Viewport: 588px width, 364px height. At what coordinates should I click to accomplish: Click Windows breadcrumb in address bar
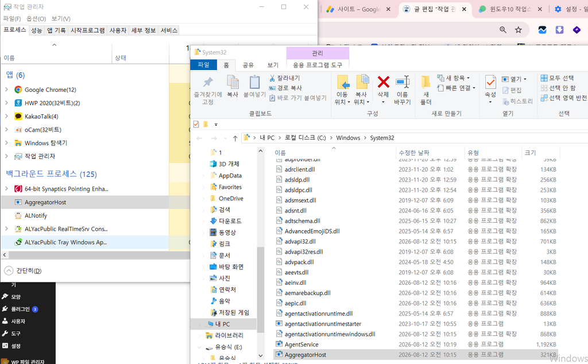(x=348, y=138)
